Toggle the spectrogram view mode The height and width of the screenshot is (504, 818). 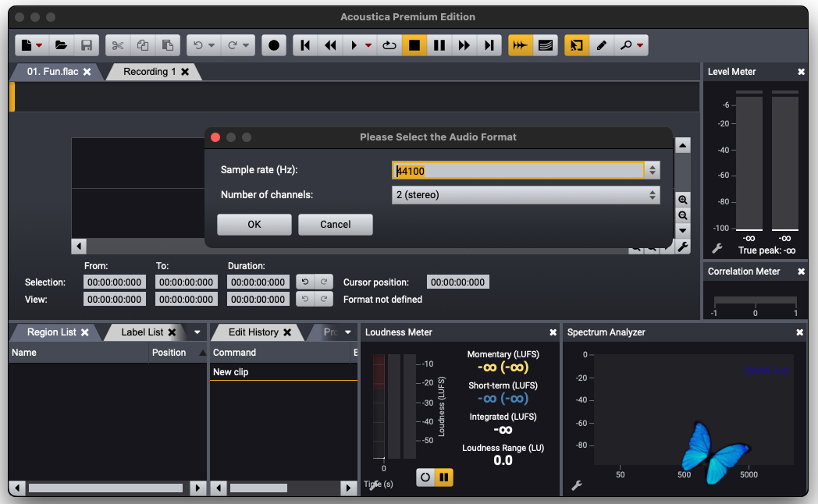[x=545, y=45]
